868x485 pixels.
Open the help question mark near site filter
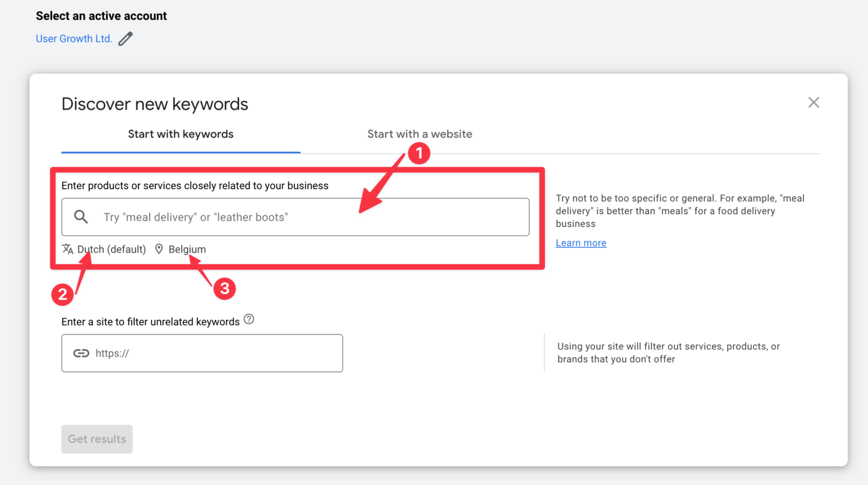click(x=249, y=319)
